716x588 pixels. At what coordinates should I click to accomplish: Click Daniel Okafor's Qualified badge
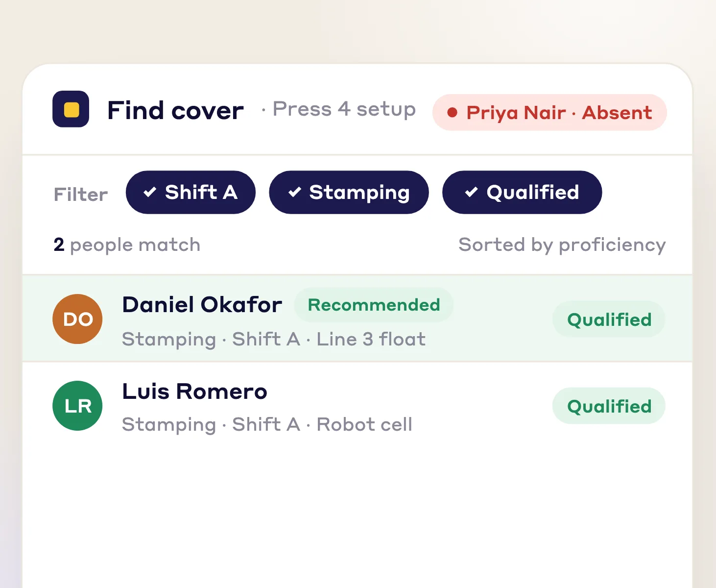(x=609, y=319)
